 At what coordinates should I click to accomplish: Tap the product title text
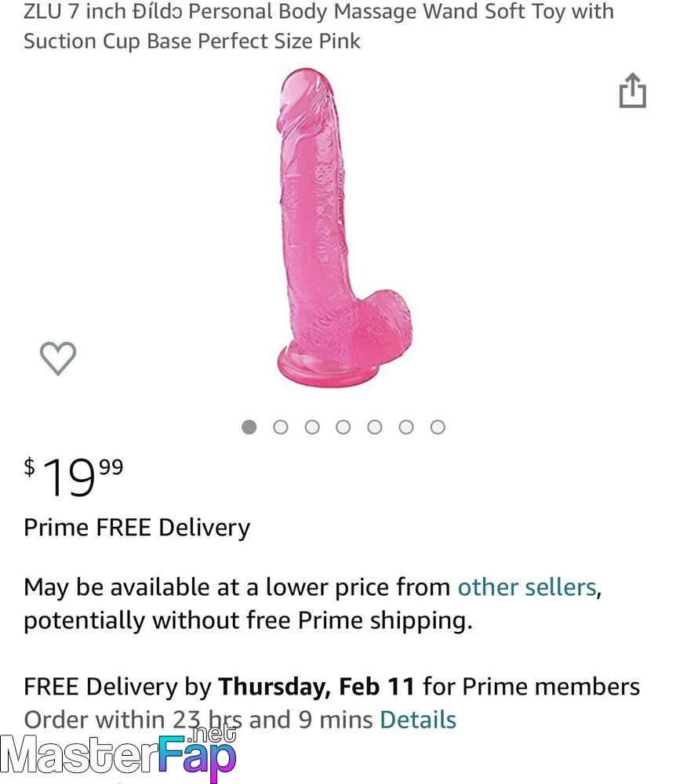coord(318,26)
